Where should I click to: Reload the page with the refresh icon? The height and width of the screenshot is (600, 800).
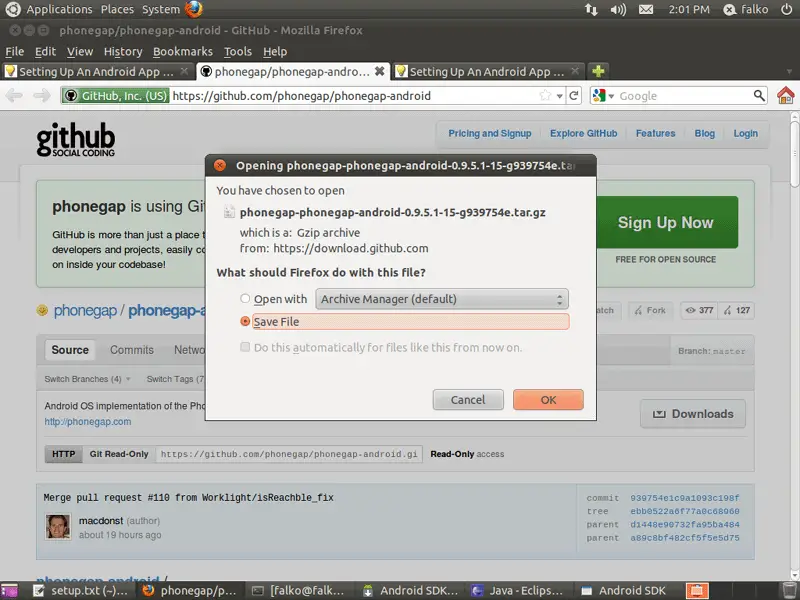[573, 95]
